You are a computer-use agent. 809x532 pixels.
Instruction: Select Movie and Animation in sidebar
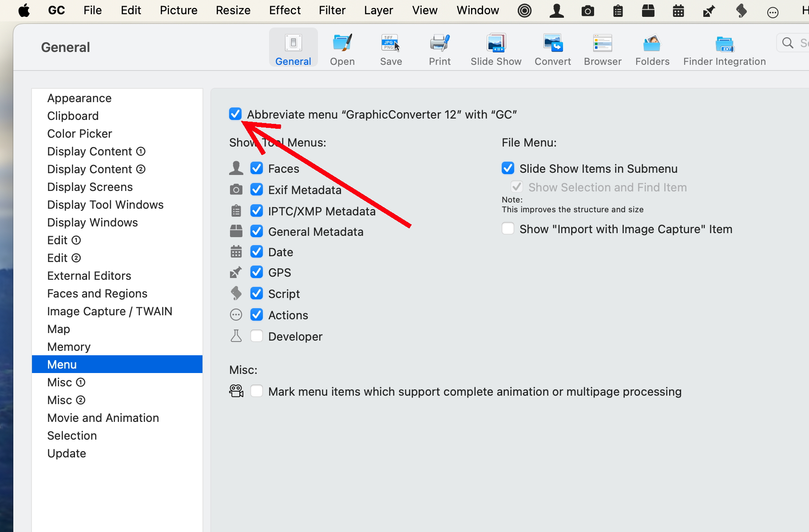(117, 417)
